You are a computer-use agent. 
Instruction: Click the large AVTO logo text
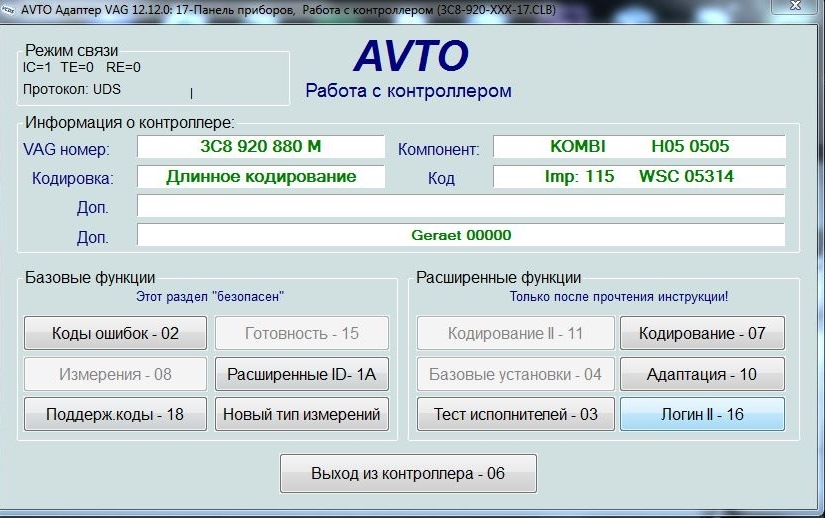click(411, 56)
